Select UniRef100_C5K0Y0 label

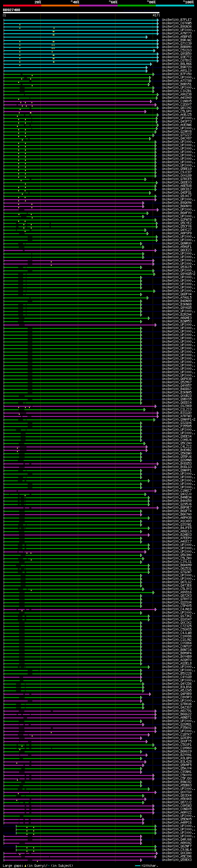point(177,775)
